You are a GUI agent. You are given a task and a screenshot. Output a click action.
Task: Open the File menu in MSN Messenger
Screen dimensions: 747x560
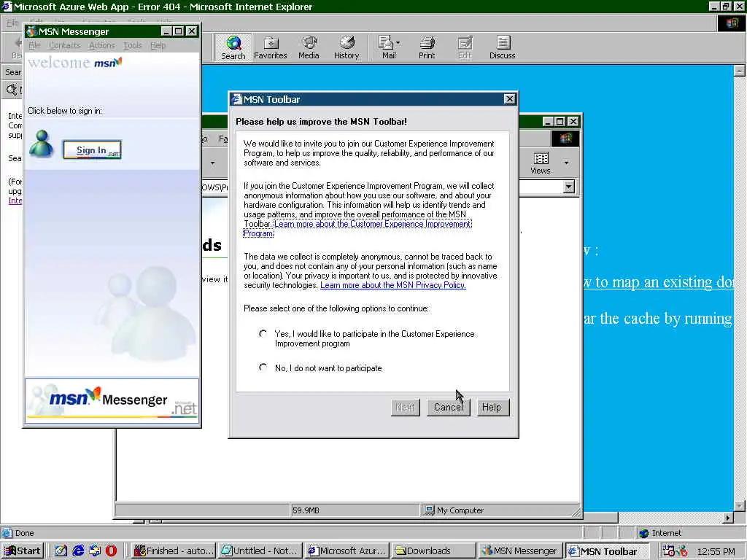coord(34,46)
